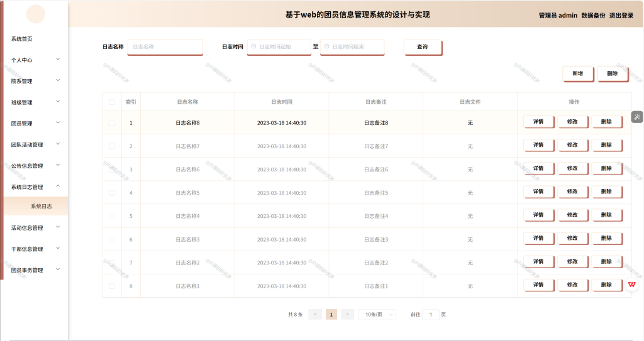Image resolution: width=644 pixels, height=341 pixels.
Task: Expand the 干部信息管理 menu
Action: pos(35,249)
